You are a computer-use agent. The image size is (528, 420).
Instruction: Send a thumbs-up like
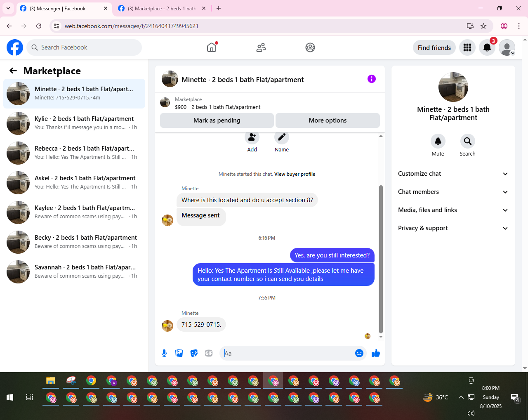[x=376, y=353]
